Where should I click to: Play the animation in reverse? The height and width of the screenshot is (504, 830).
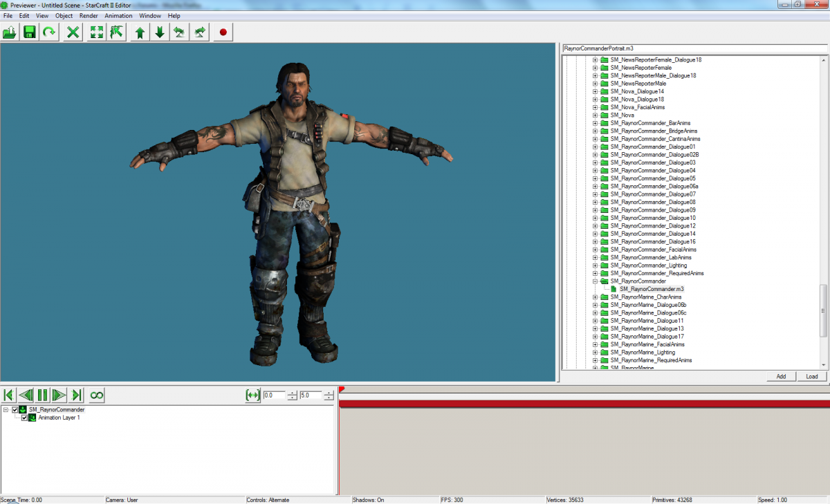26,395
